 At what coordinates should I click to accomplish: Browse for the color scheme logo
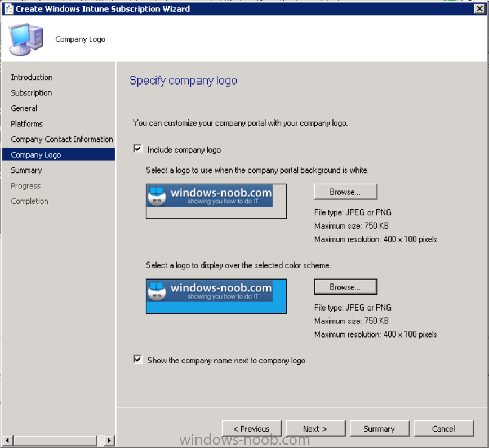(345, 287)
